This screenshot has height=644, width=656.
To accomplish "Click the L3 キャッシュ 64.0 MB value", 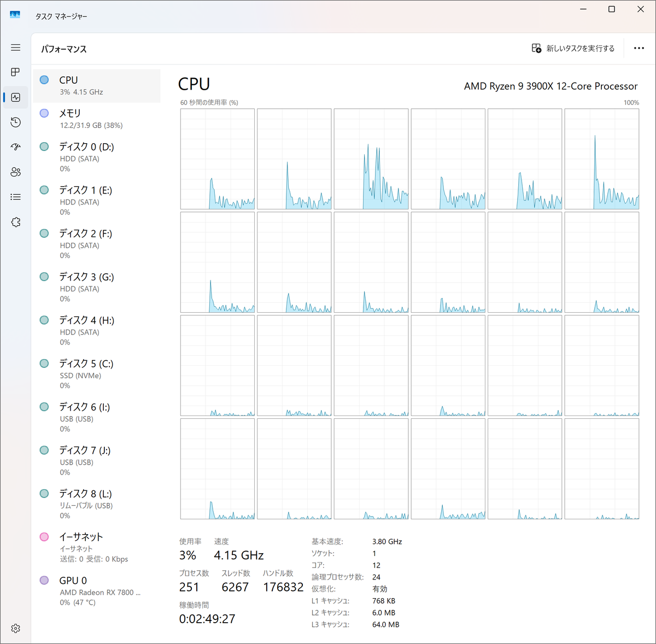I will click(x=386, y=624).
